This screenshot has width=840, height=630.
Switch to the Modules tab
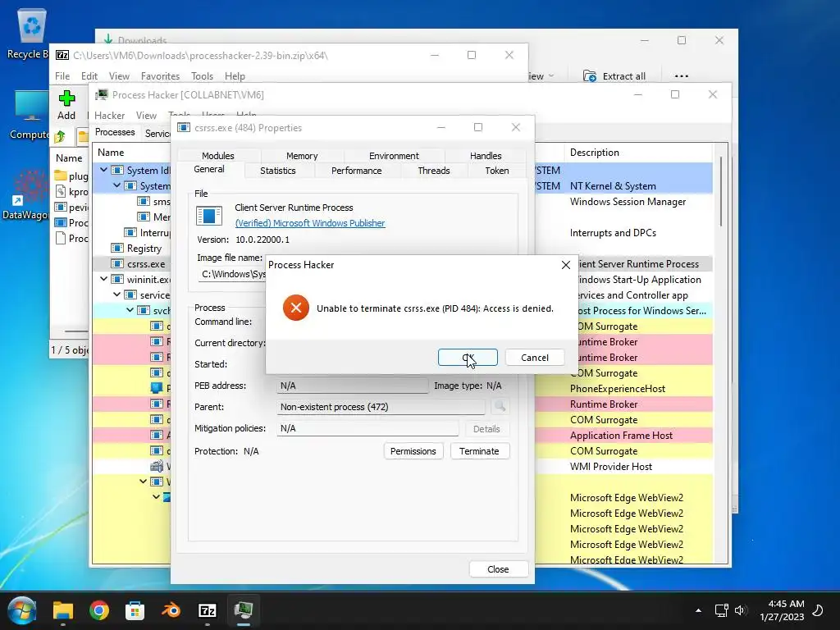pos(217,156)
